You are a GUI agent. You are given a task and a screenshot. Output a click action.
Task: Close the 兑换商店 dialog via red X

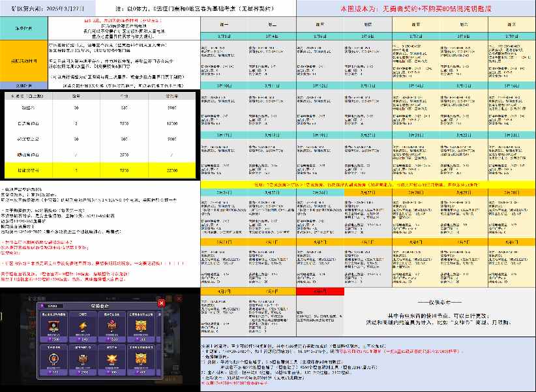coord(161,303)
